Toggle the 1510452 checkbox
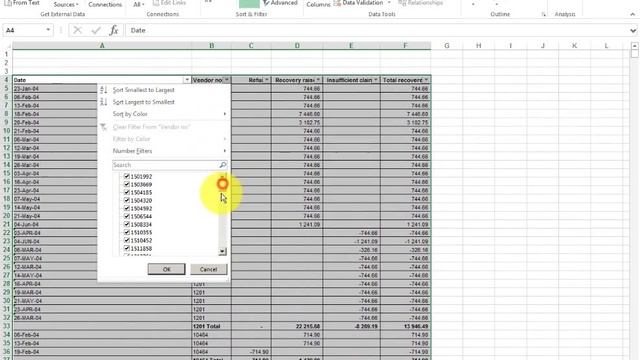Screen dimensions: 640x360 (127, 240)
